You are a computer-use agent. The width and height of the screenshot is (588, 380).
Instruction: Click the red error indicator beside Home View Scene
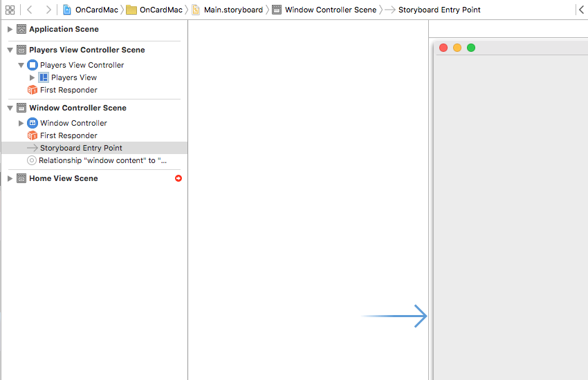pos(178,178)
